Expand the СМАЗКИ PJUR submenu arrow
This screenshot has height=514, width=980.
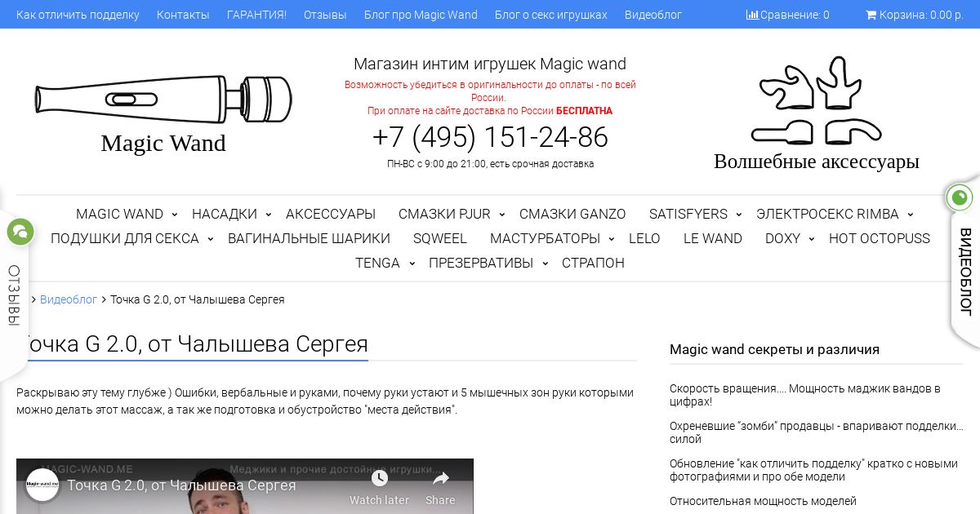501,215
